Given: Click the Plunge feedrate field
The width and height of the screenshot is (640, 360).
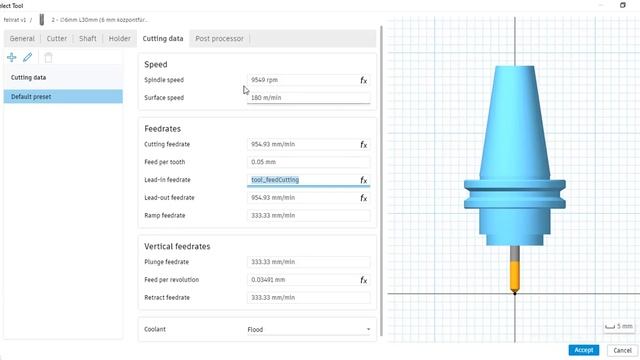Looking at the screenshot, I should pos(309,262).
